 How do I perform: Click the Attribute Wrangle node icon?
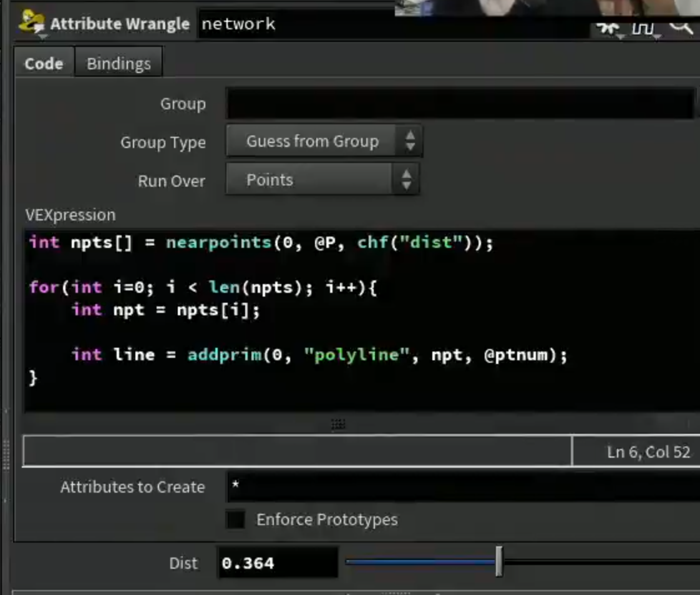(31, 22)
